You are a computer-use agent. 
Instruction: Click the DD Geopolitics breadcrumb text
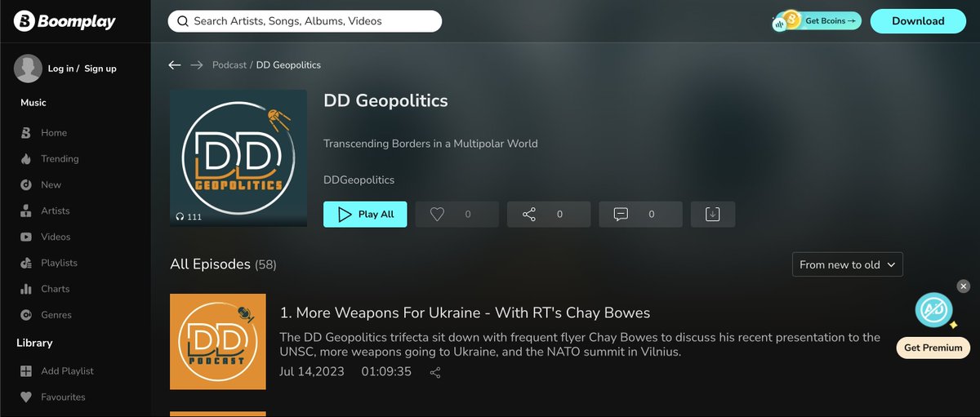[288, 65]
